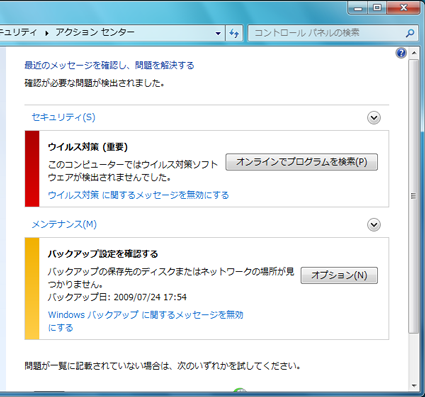Image resolution: width=425 pixels, height=397 pixels.
Task: Minimize the Action Center window
Action: point(358,8)
